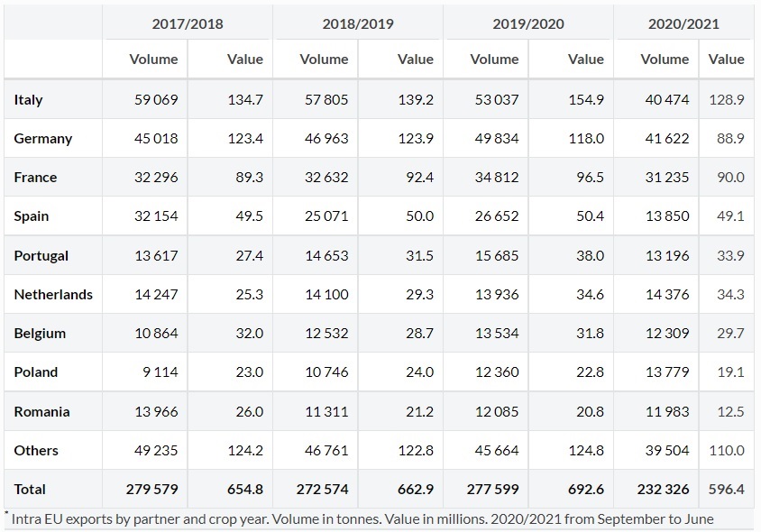Select the Poland row label

click(x=36, y=372)
